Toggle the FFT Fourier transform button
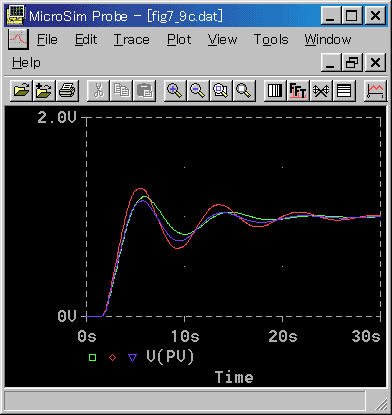This screenshot has height=415, width=392. [298, 90]
